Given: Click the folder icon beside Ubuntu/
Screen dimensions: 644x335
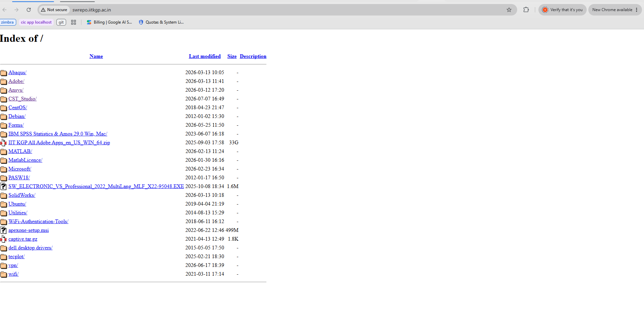Looking at the screenshot, I should tap(4, 204).
